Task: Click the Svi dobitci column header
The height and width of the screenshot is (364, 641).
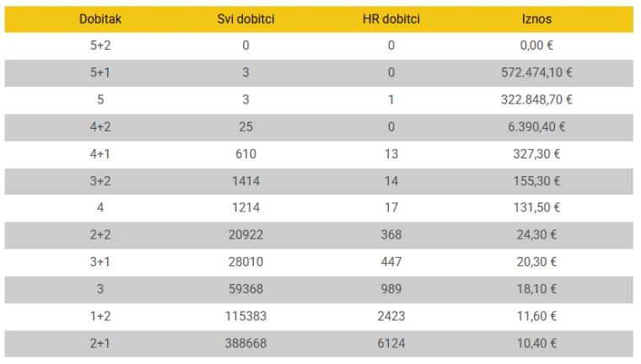Action: (x=245, y=19)
